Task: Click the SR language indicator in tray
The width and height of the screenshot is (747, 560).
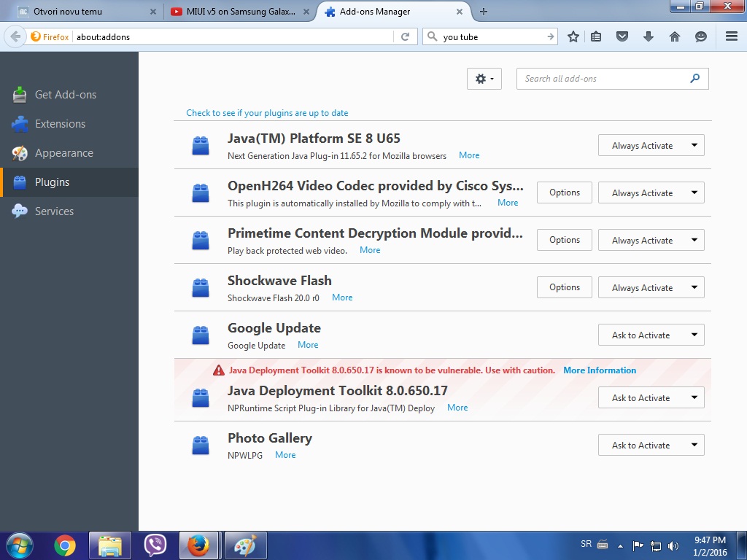Action: pyautogui.click(x=586, y=544)
